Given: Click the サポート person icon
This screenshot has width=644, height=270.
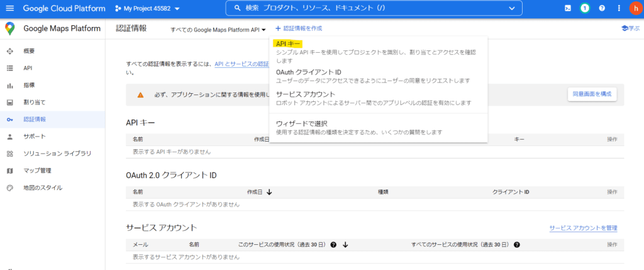Looking at the screenshot, I should pos(10,137).
